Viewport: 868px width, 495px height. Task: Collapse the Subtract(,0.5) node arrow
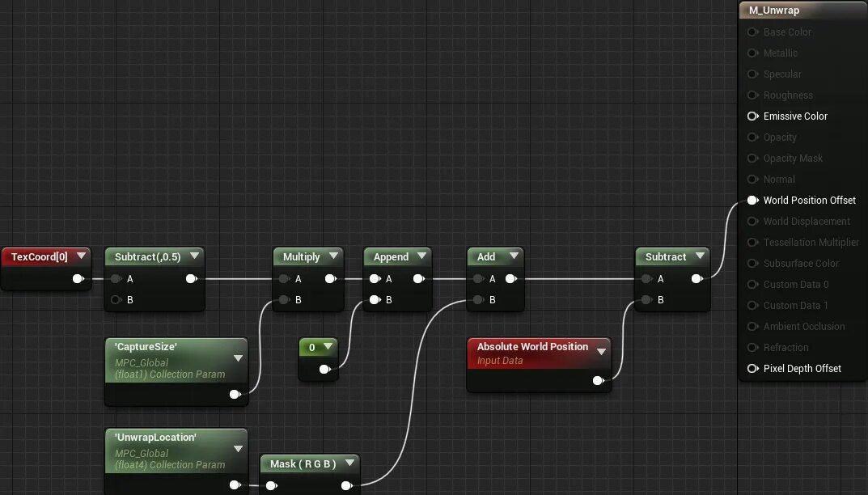coord(194,256)
